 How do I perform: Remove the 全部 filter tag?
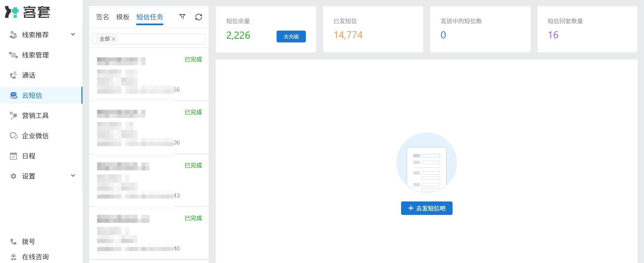coord(114,39)
